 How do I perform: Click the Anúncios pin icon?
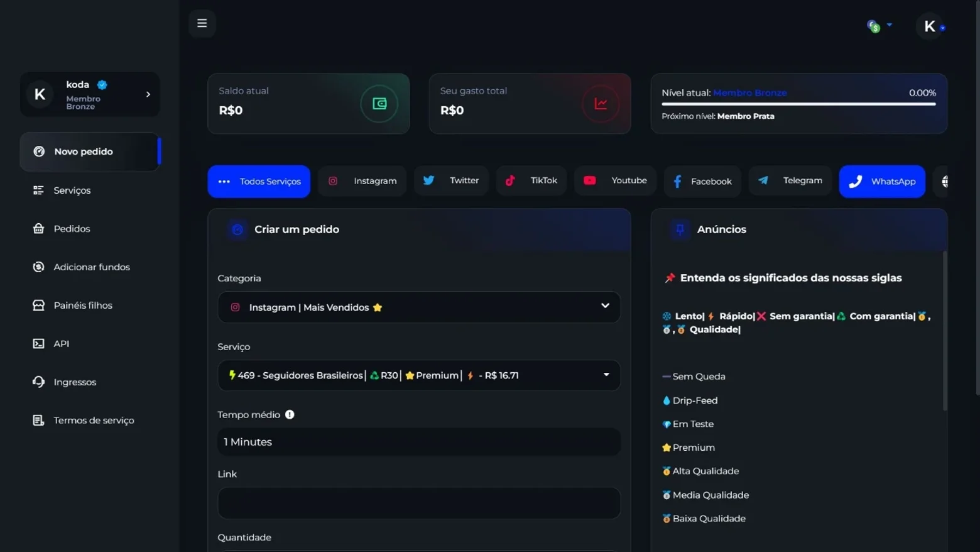pyautogui.click(x=680, y=229)
